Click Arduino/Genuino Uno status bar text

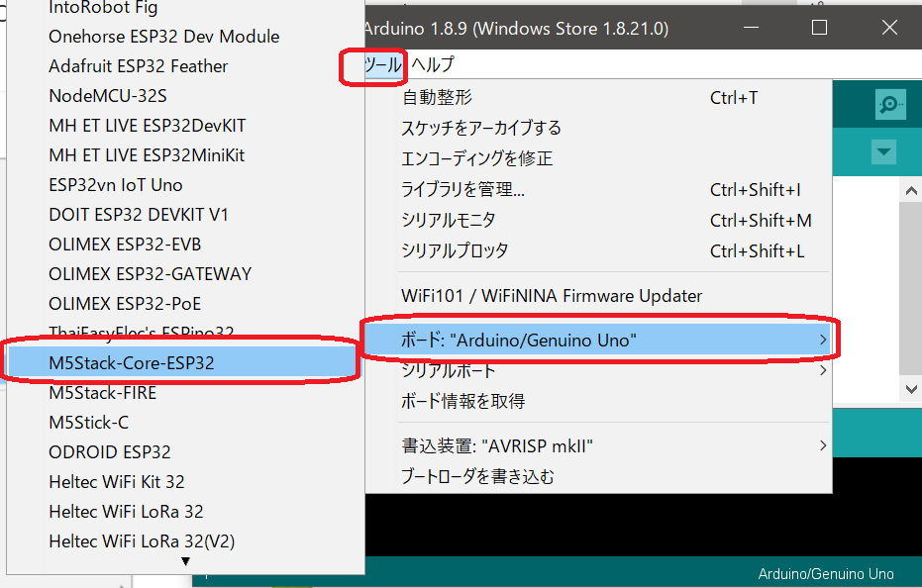[826, 574]
